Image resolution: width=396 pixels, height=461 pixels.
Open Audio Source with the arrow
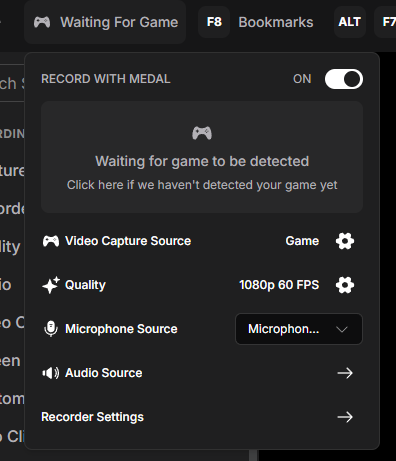point(345,373)
